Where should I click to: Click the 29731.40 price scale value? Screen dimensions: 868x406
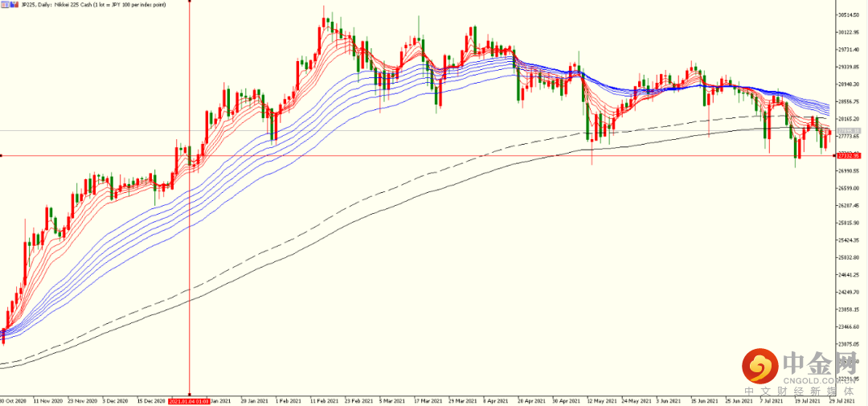(x=849, y=50)
